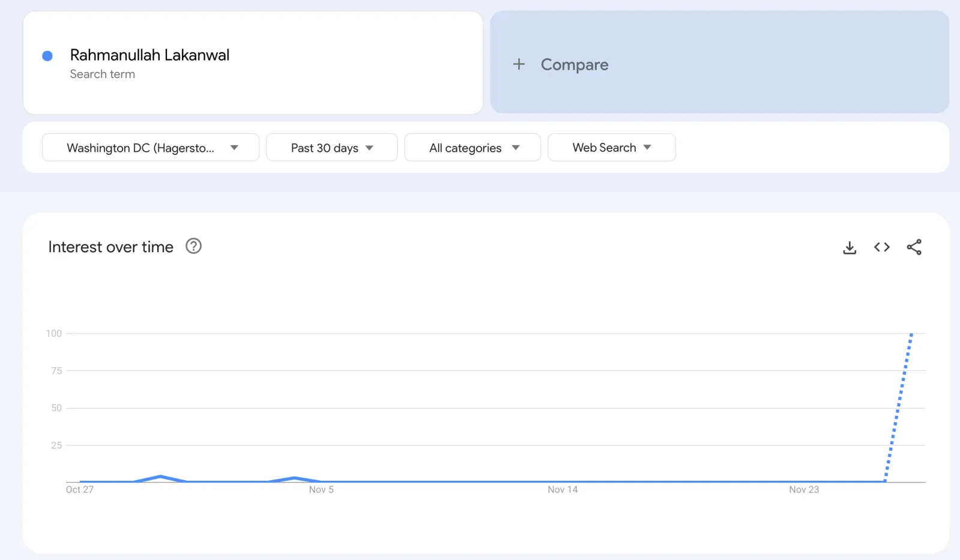Click the small bump after Oct 27
960x560 pixels.
point(160,477)
